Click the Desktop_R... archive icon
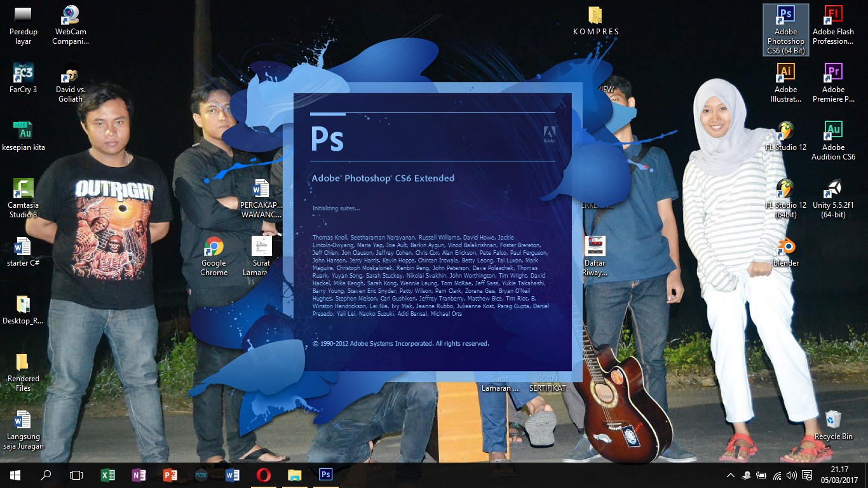This screenshot has width=868, height=488. [x=24, y=310]
